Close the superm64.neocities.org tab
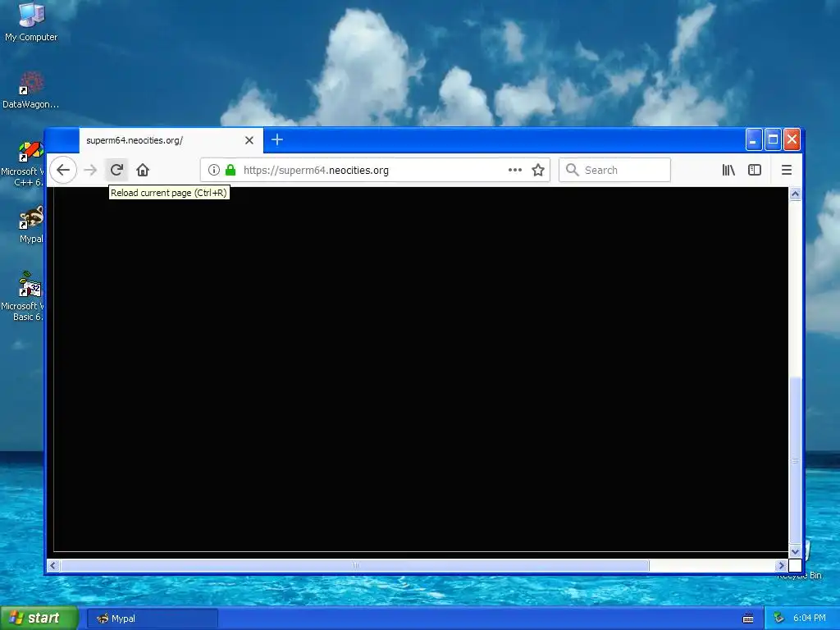The height and width of the screenshot is (630, 840). [249, 140]
